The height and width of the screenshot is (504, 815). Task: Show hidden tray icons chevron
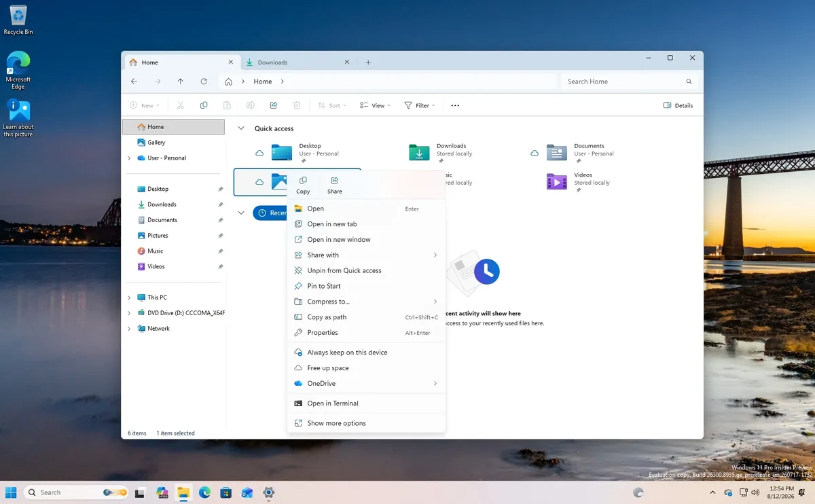[712, 492]
